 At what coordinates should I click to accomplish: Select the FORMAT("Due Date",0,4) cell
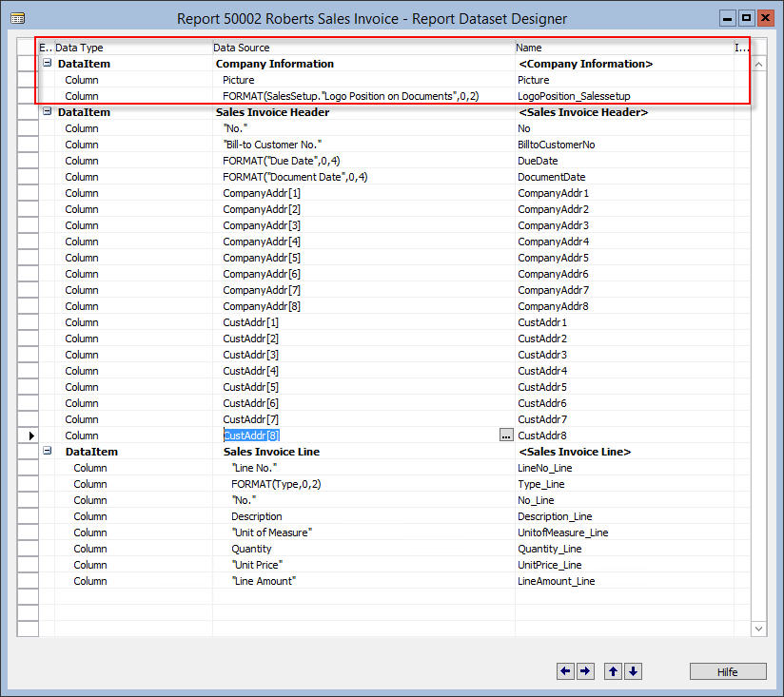coord(363,161)
